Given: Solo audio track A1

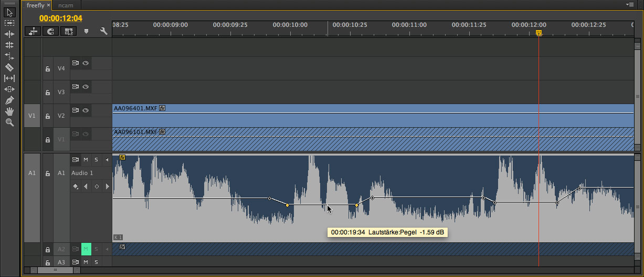Looking at the screenshot, I should [x=96, y=160].
